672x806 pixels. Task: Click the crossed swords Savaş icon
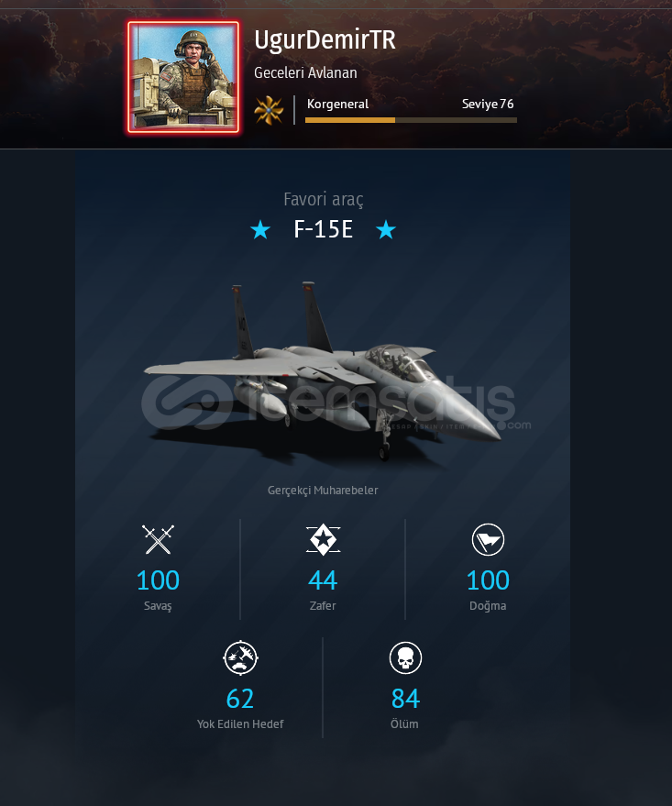click(x=158, y=540)
